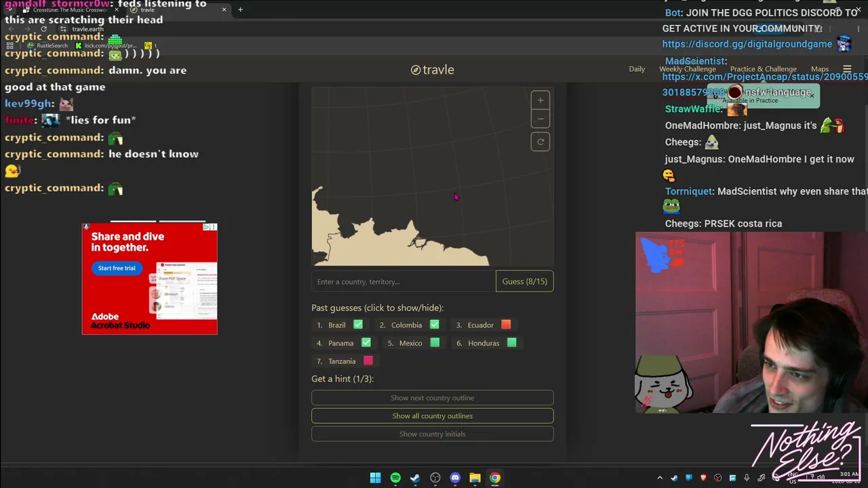Toggle Mexico guess visibility
The image size is (868, 488).
(413, 343)
